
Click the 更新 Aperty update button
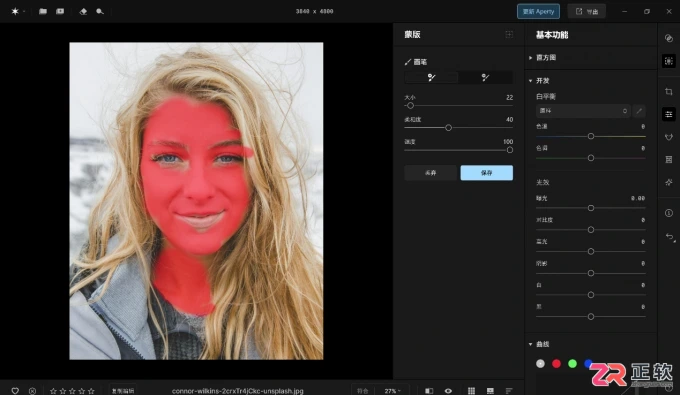pos(538,11)
